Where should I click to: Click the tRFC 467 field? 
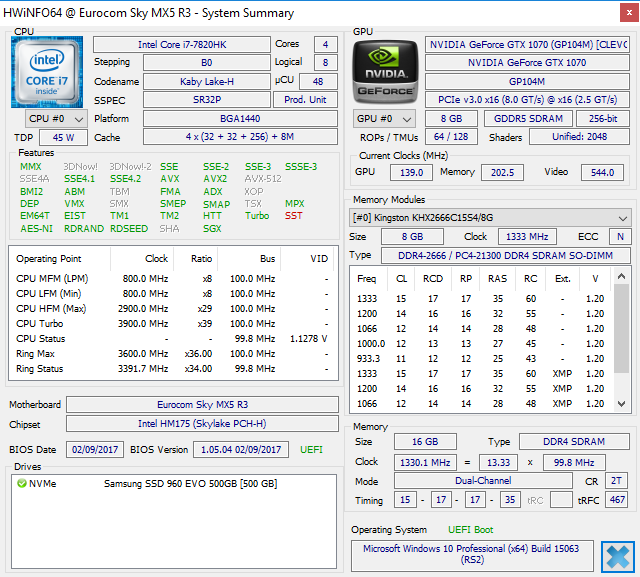(x=617, y=500)
